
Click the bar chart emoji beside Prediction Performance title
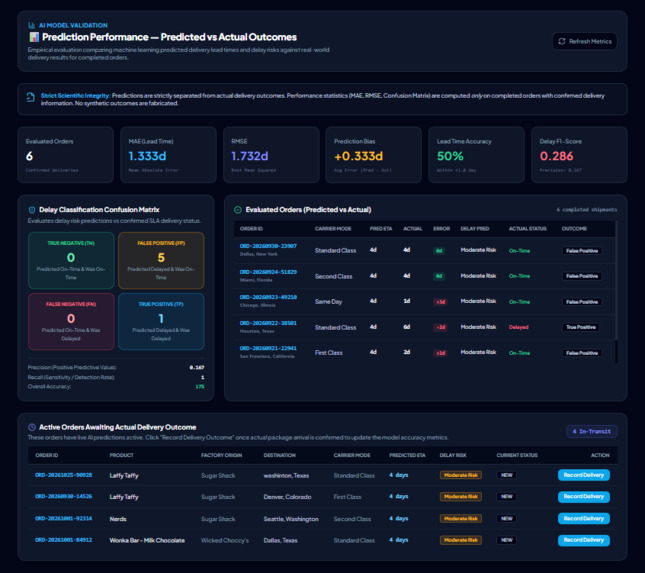34,37
